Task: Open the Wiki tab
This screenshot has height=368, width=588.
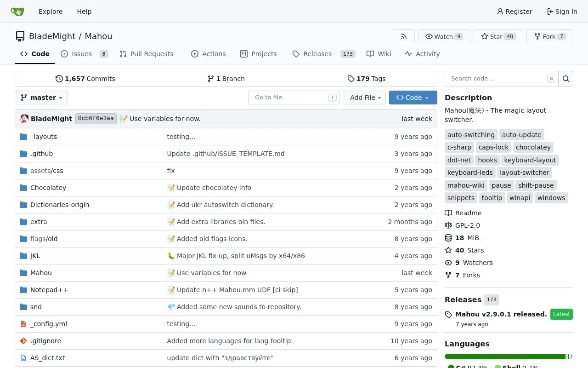Action: click(x=379, y=54)
